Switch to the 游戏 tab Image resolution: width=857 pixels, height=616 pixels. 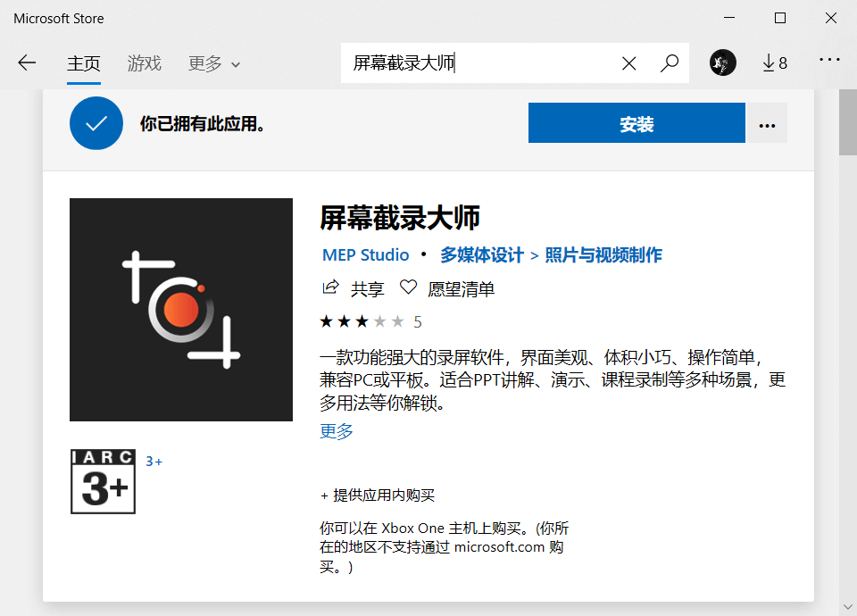pos(145,63)
